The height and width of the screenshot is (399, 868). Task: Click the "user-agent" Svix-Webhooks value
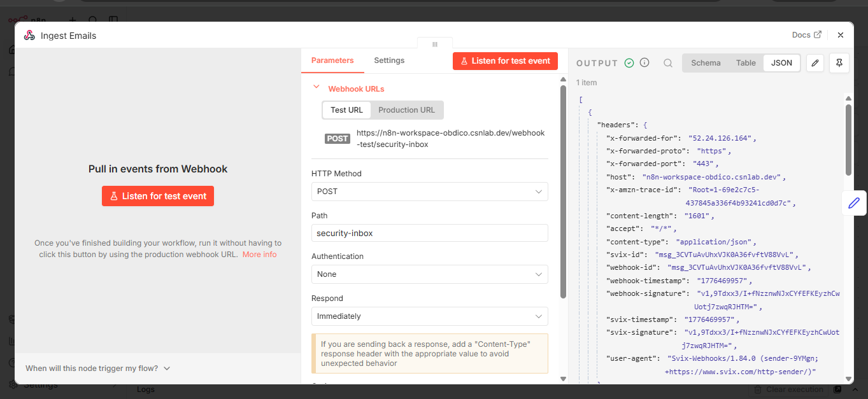[743, 365]
